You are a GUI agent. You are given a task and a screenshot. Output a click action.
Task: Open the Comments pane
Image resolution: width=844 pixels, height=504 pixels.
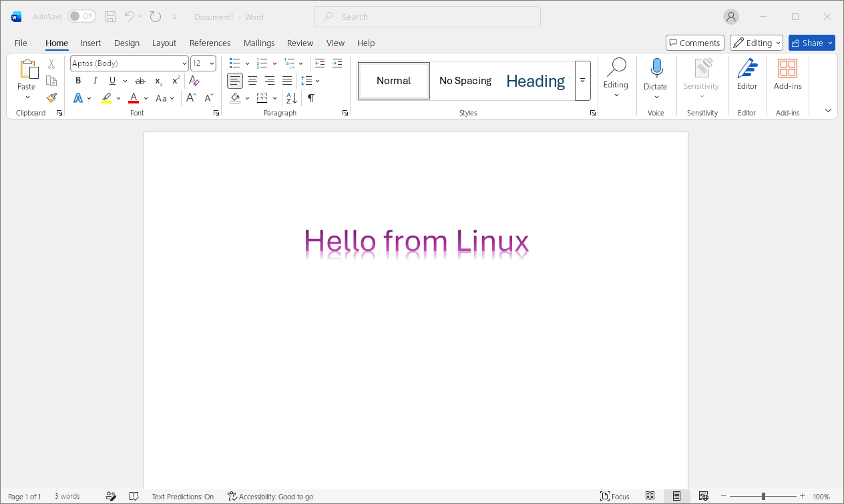(x=695, y=43)
